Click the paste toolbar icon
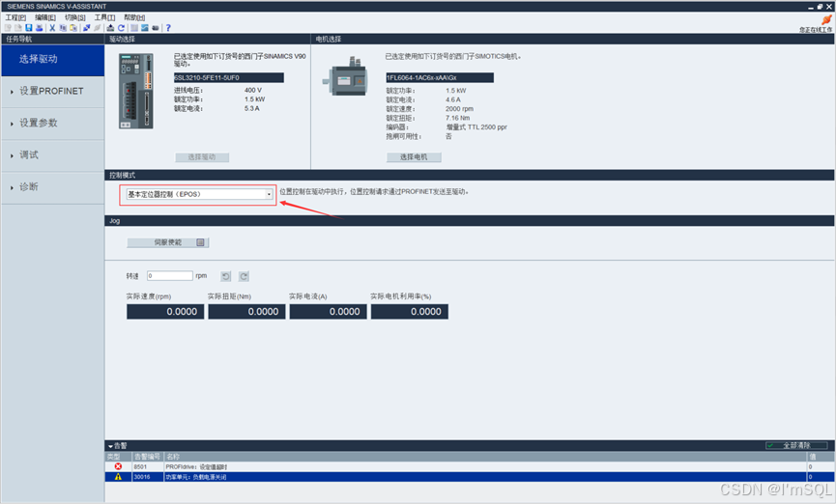Viewport: 836px width, 504px height. click(73, 28)
